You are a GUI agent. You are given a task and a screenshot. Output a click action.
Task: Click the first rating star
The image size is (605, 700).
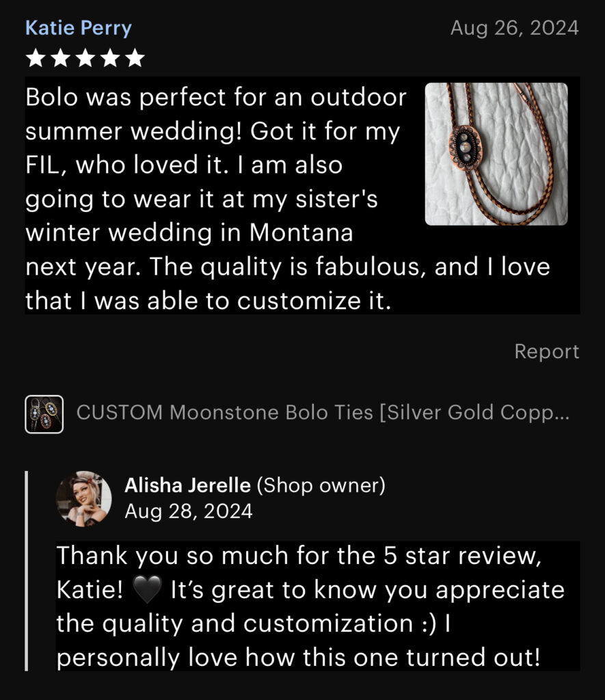(x=36, y=58)
